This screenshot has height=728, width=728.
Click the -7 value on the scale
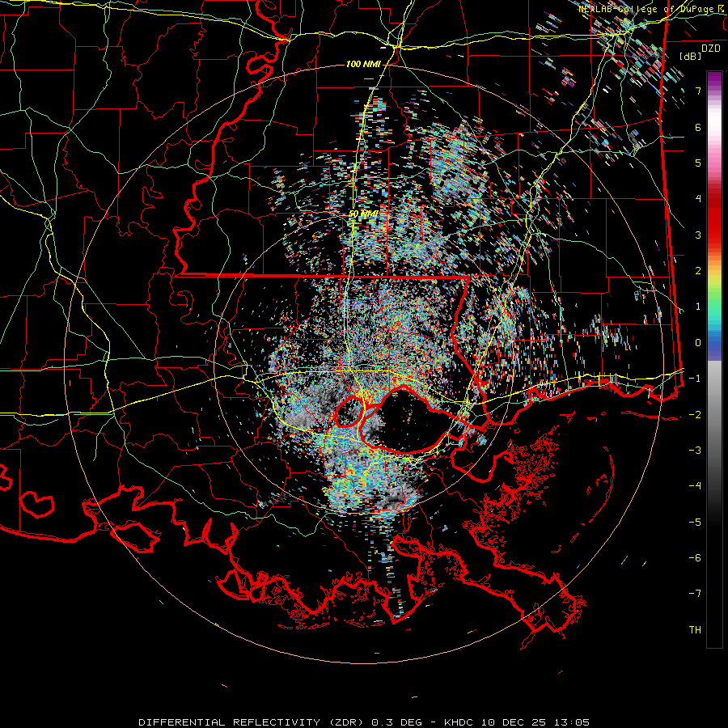click(695, 594)
